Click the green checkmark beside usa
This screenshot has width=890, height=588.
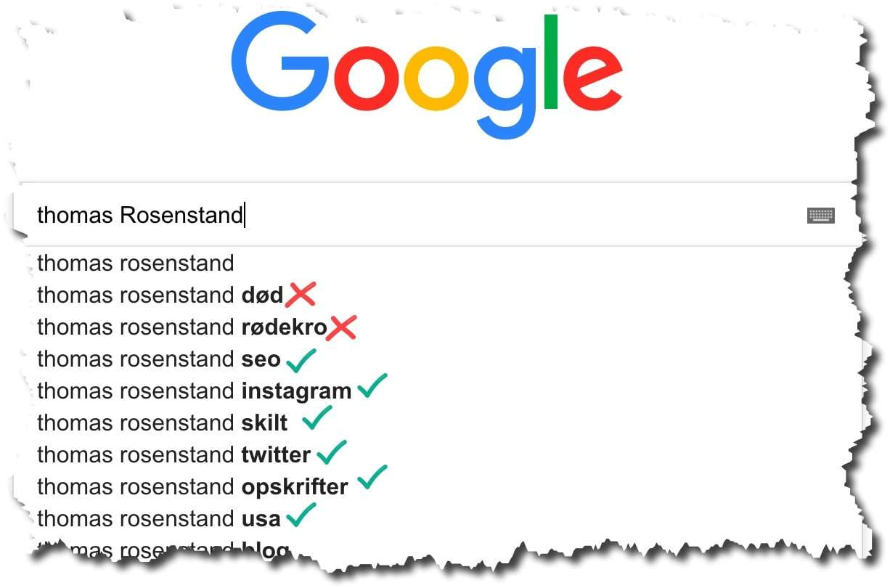(x=301, y=515)
